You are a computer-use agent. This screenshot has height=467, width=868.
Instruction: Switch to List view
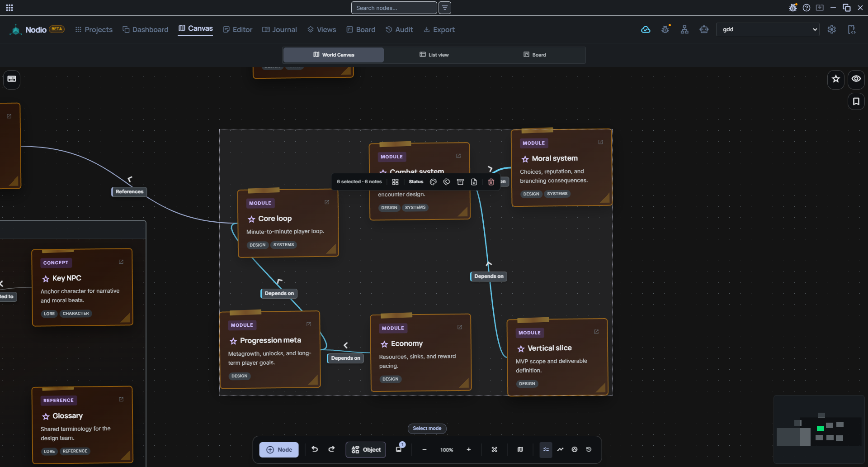(x=434, y=55)
